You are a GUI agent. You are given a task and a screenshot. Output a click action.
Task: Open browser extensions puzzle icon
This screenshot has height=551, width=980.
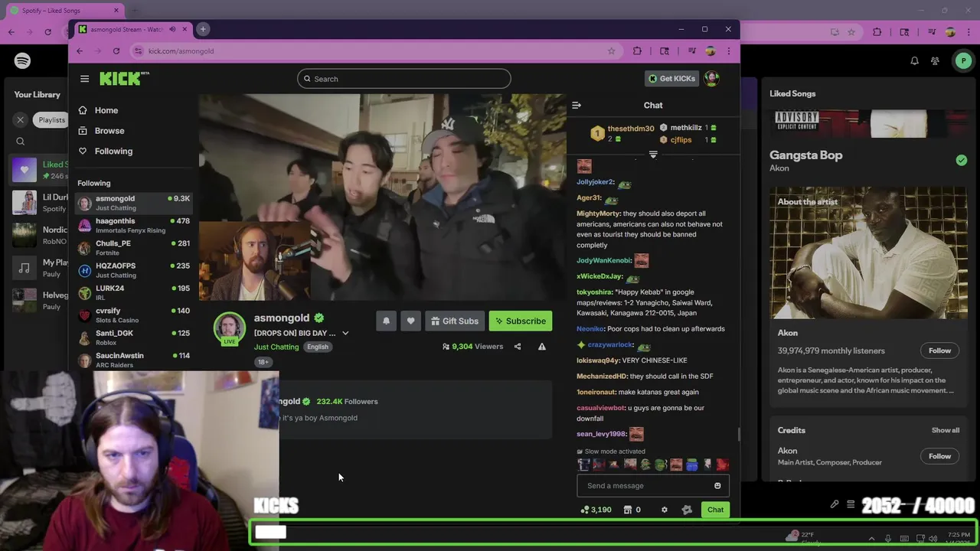tap(637, 51)
